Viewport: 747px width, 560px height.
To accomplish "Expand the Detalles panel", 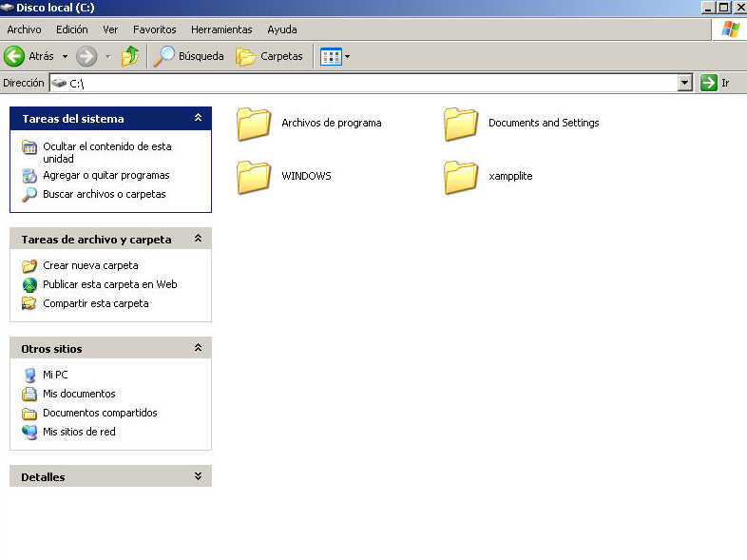I will click(198, 476).
